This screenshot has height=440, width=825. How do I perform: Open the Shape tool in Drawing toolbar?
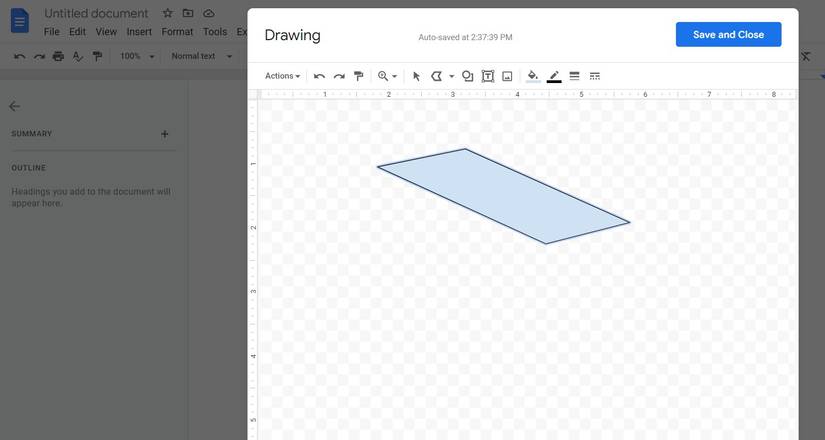pyautogui.click(x=467, y=76)
